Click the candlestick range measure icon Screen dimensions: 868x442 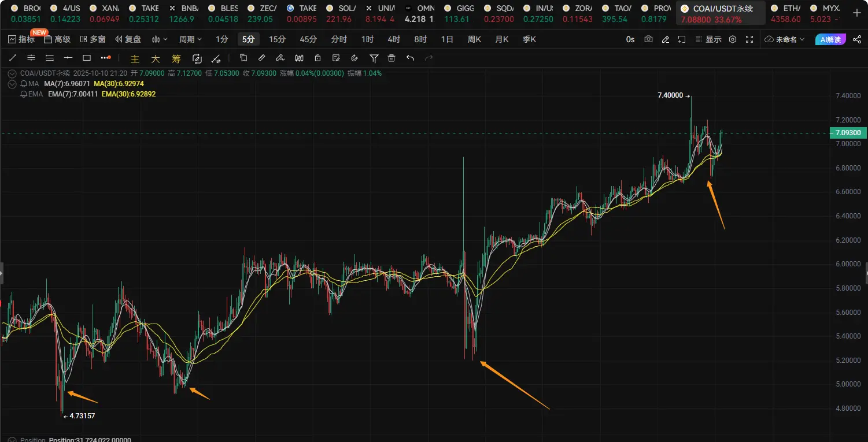tap(299, 58)
